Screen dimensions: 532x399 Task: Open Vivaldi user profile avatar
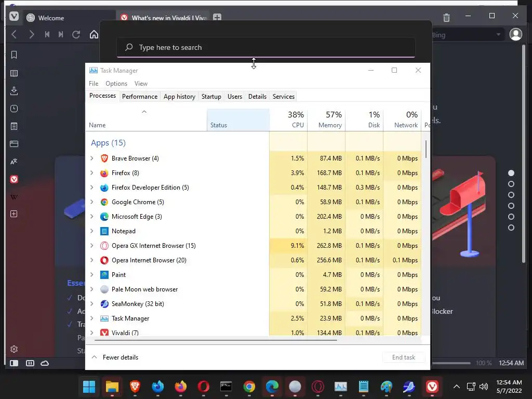click(x=516, y=35)
